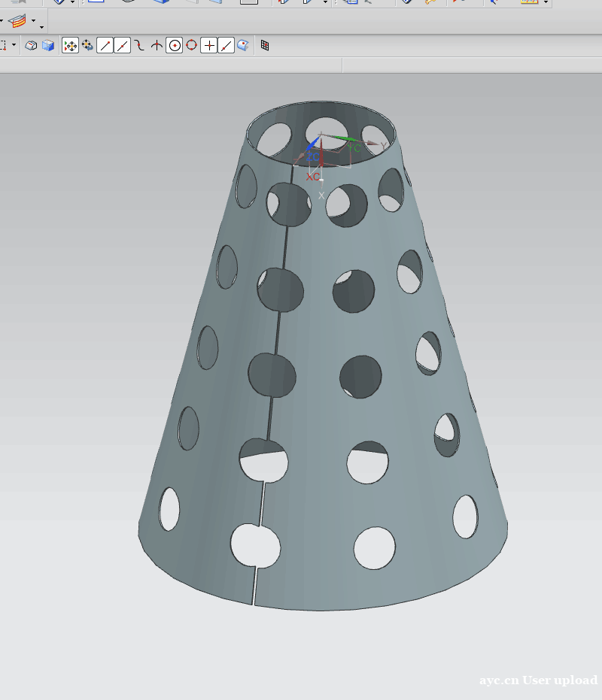Image resolution: width=602 pixels, height=700 pixels.
Task: Click the Quadrant Point snap icon
Action: coord(191,46)
